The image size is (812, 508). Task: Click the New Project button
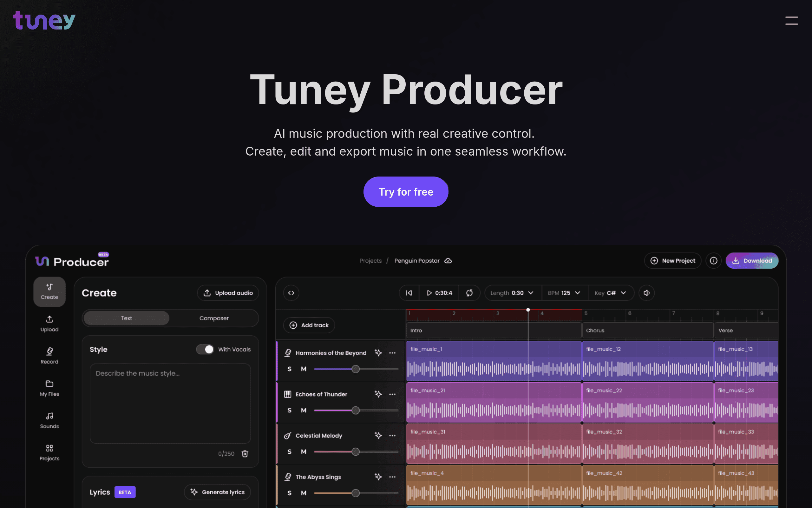tap(672, 261)
